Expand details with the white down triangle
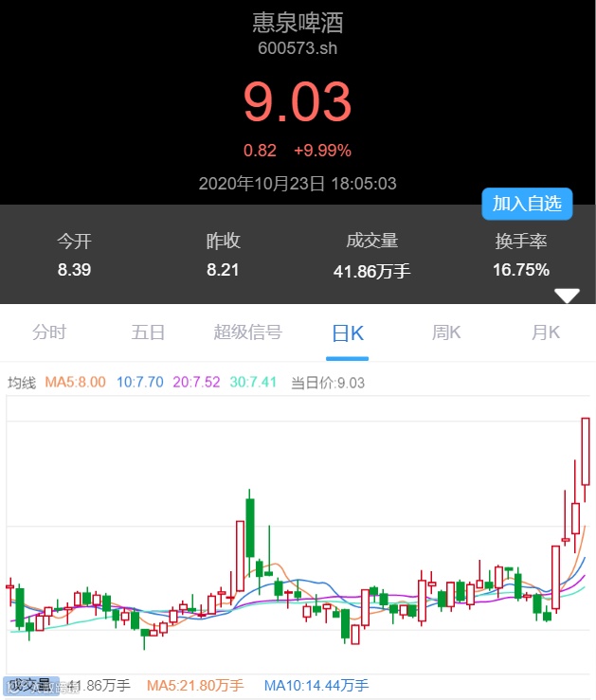 click(567, 296)
